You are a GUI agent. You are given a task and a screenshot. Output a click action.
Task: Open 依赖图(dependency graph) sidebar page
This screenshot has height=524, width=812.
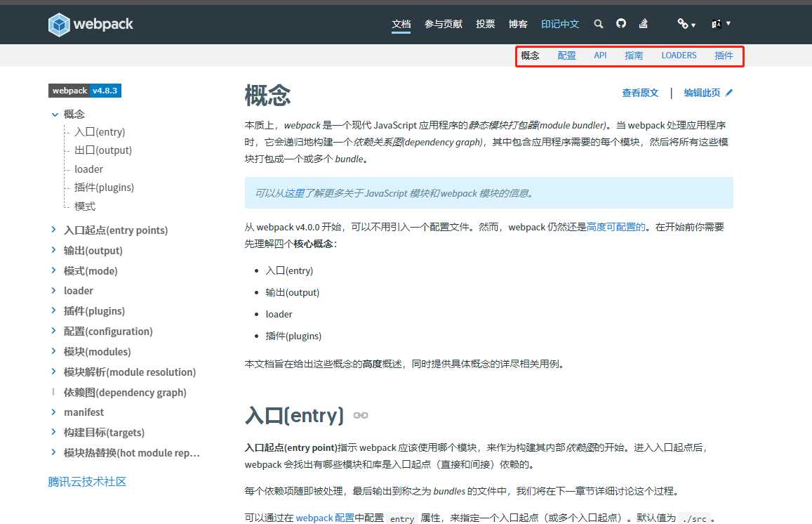click(x=125, y=393)
